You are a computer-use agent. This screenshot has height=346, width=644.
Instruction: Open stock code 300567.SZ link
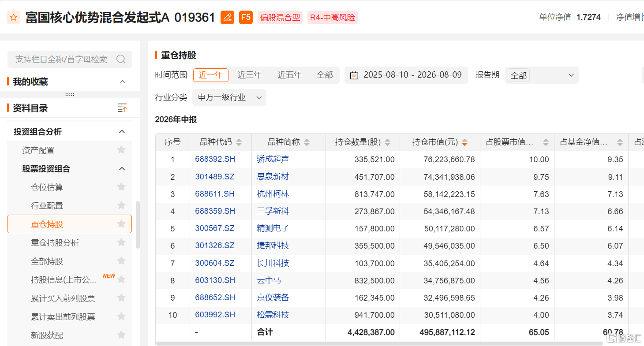pos(215,228)
